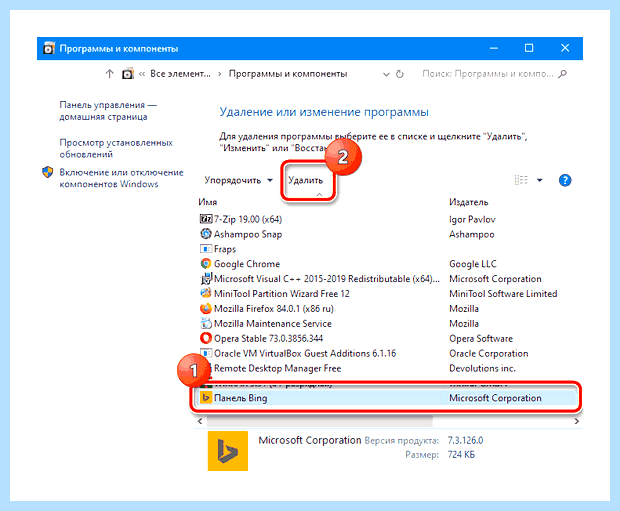This screenshot has width=620, height=511.
Task: Click the title bar window icon
Action: click(x=48, y=48)
